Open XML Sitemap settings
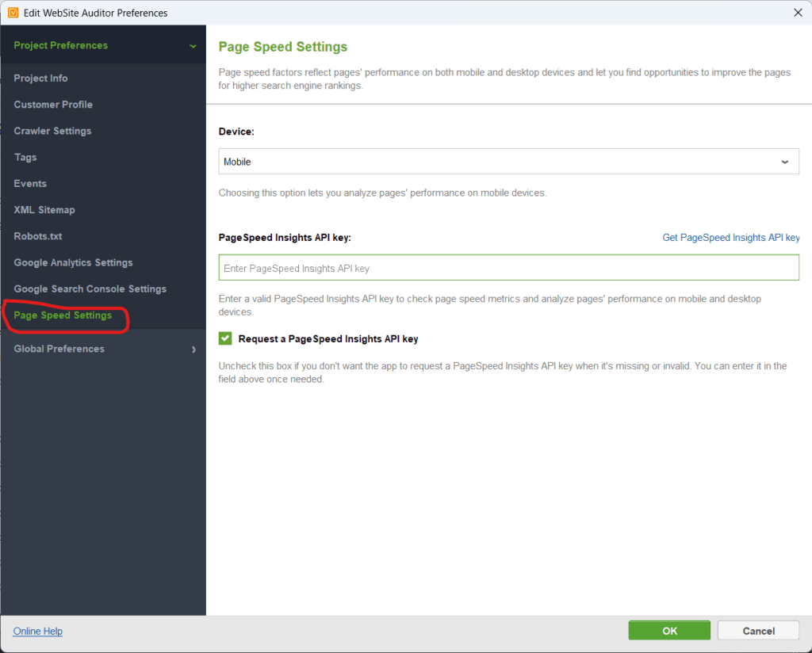 44,209
